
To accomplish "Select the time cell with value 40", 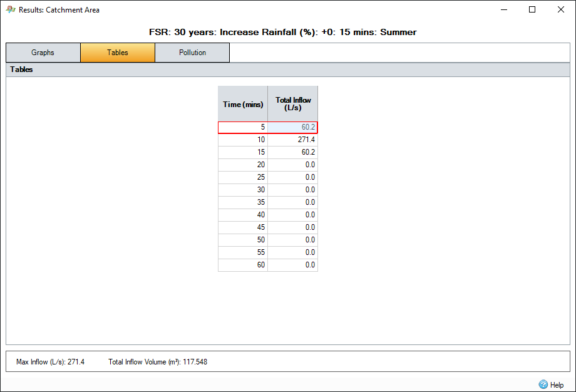I will coord(243,215).
